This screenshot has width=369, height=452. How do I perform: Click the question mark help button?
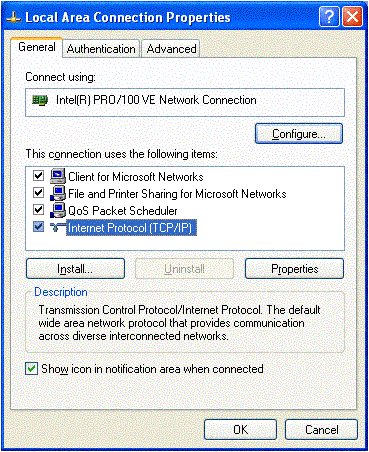[329, 17]
